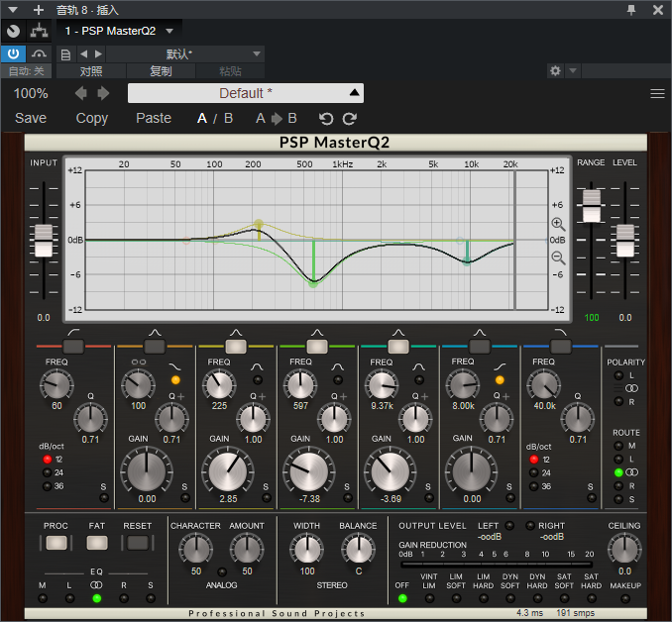Toggle plugin power bypass button
The image size is (672, 622).
(x=13, y=53)
